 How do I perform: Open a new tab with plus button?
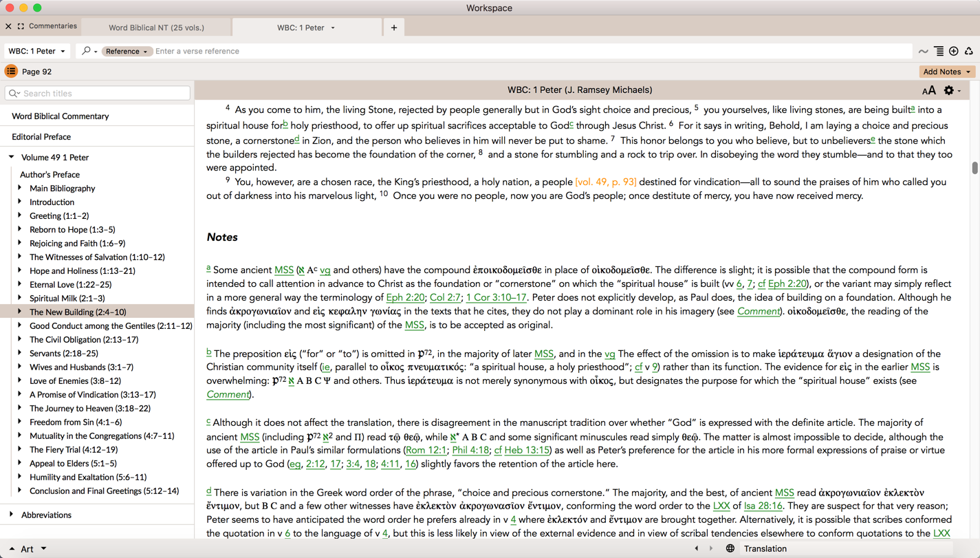tap(394, 28)
